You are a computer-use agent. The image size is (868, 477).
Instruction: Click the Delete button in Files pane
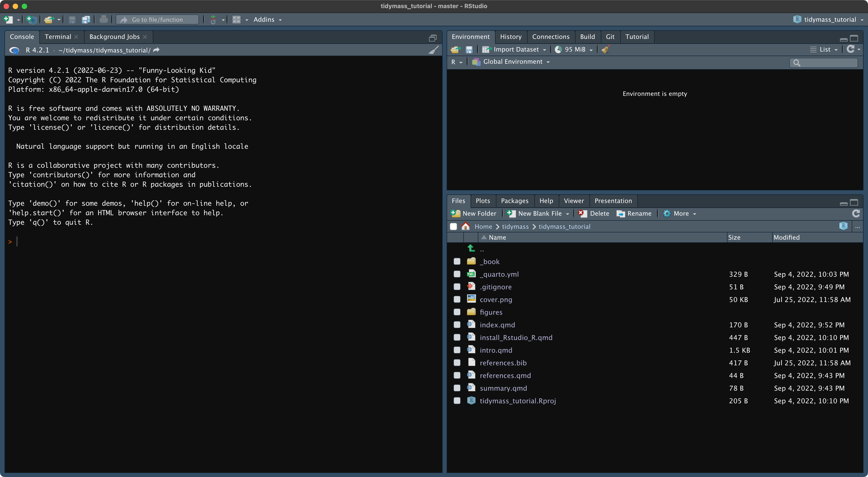pyautogui.click(x=593, y=213)
